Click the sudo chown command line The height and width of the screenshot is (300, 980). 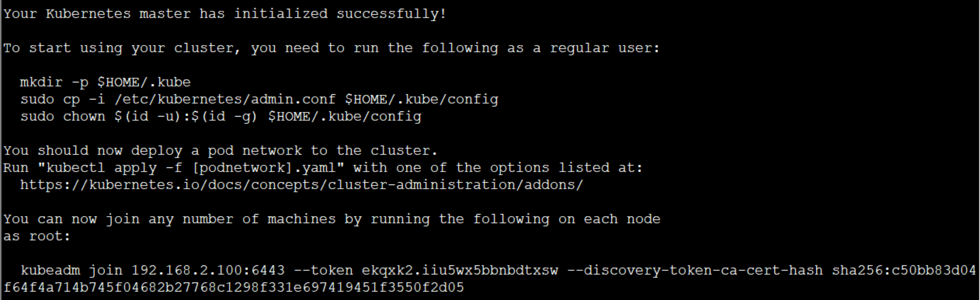point(221,117)
